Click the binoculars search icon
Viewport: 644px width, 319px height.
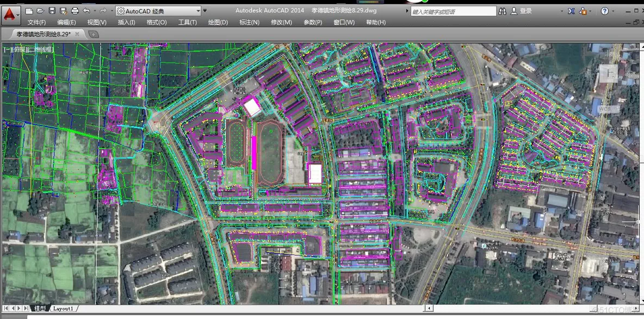point(502,11)
